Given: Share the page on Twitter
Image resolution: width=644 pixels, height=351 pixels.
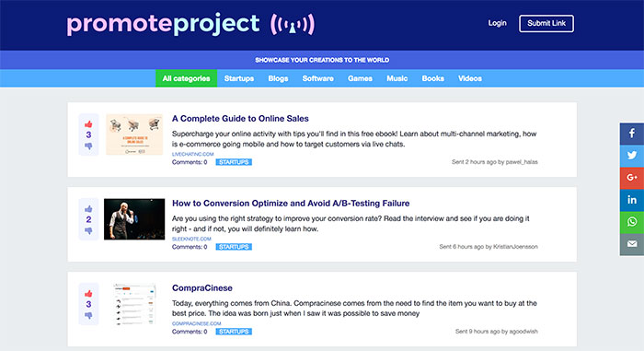Looking at the screenshot, I should (x=632, y=156).
